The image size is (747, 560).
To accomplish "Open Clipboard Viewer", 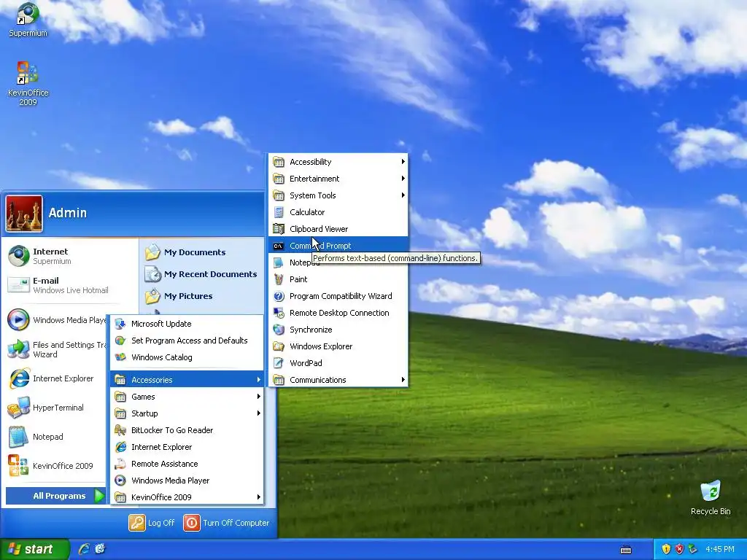I will pos(338,229).
